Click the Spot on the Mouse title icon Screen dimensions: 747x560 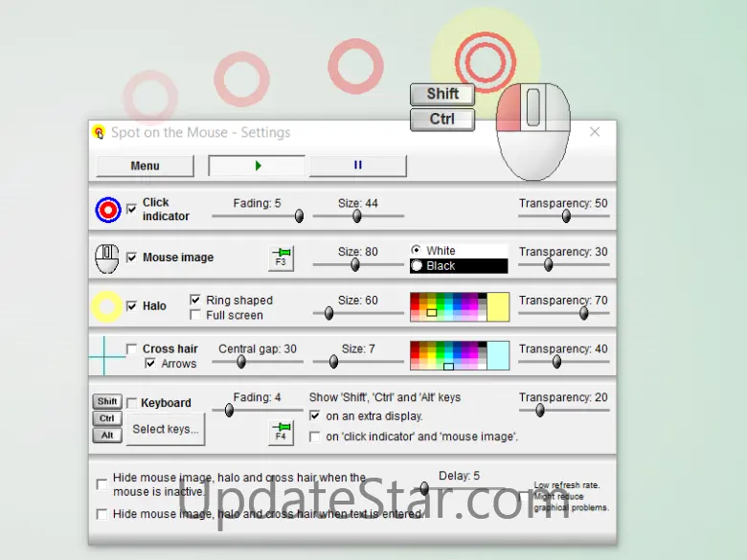point(99,132)
